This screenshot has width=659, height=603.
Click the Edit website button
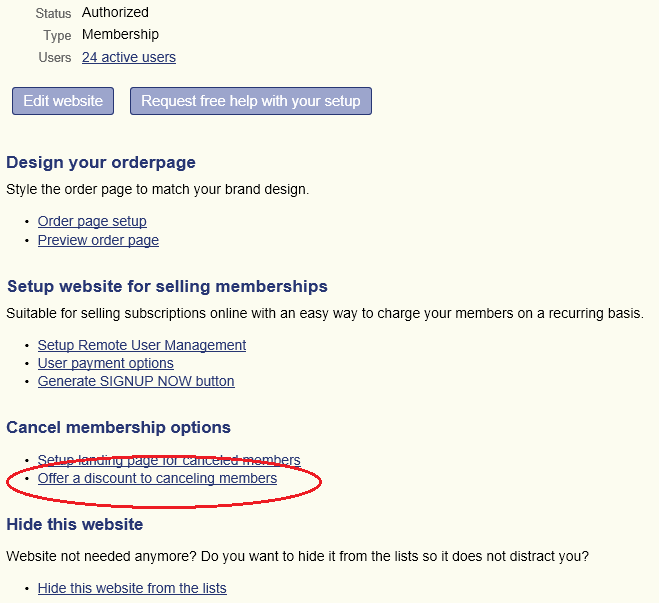63,101
